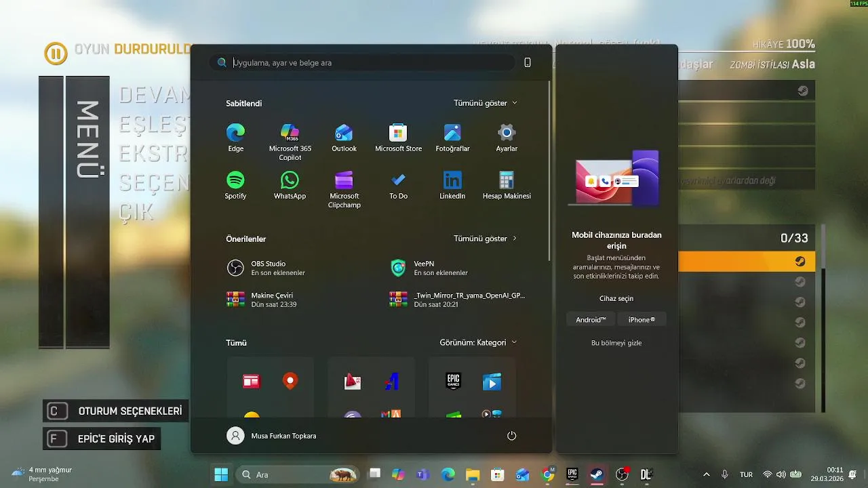
Task: Toggle the mobile device panel icon
Action: coord(528,62)
